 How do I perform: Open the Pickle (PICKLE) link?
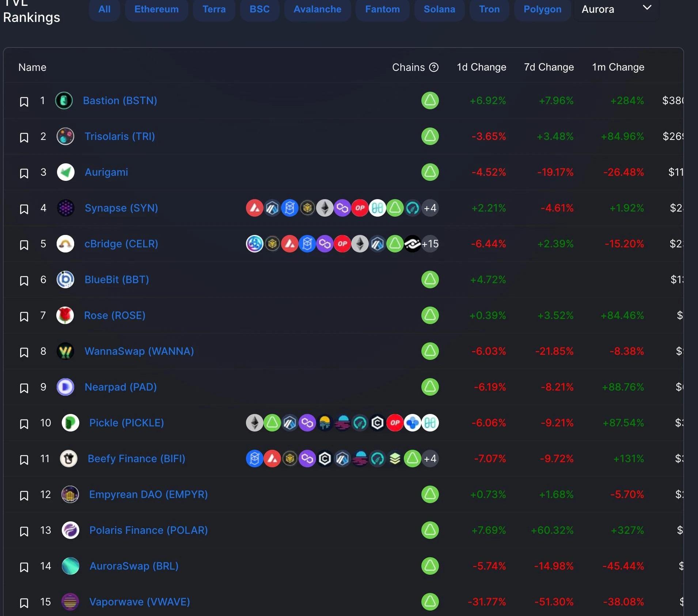126,423
